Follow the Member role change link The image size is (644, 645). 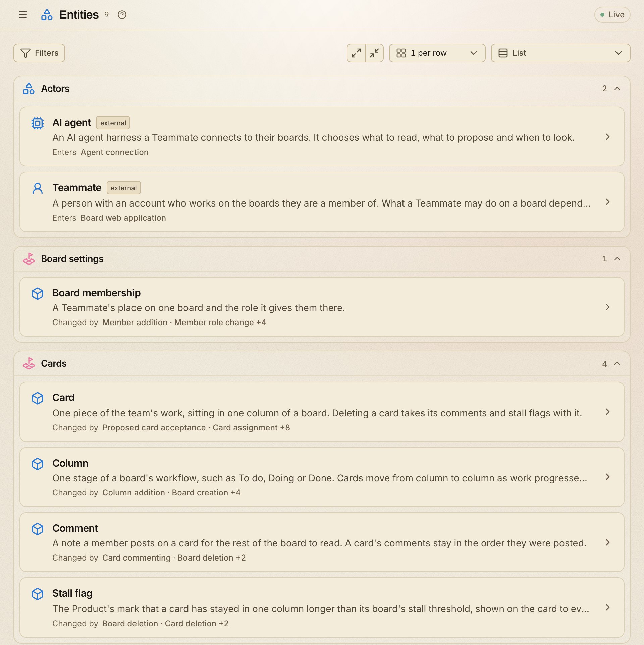214,322
